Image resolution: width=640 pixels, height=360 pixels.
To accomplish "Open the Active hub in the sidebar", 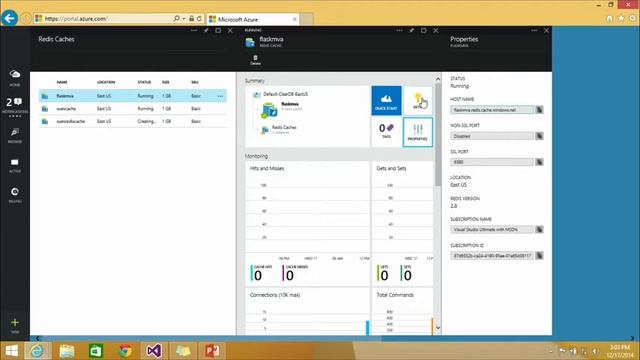I will pyautogui.click(x=15, y=165).
